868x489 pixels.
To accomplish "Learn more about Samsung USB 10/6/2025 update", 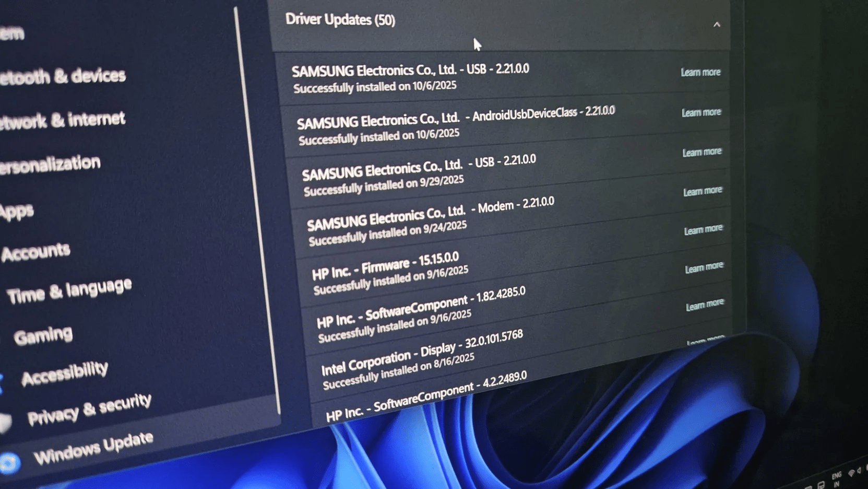I will point(700,72).
